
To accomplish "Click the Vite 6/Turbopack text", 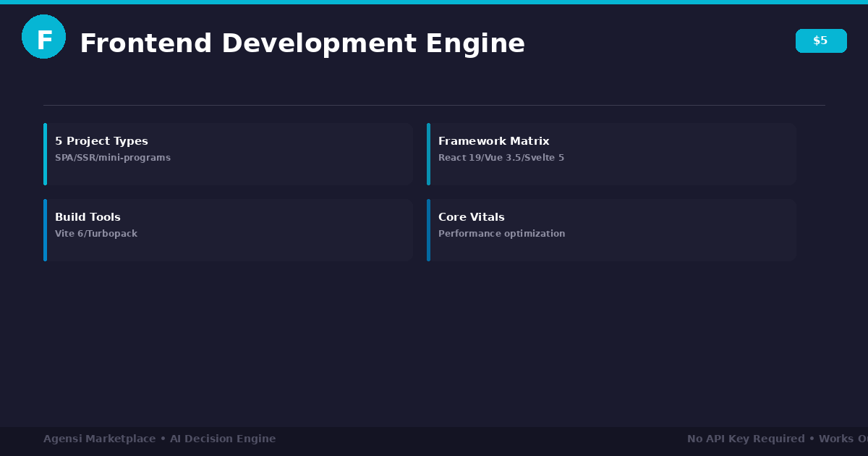I will click(x=96, y=234).
